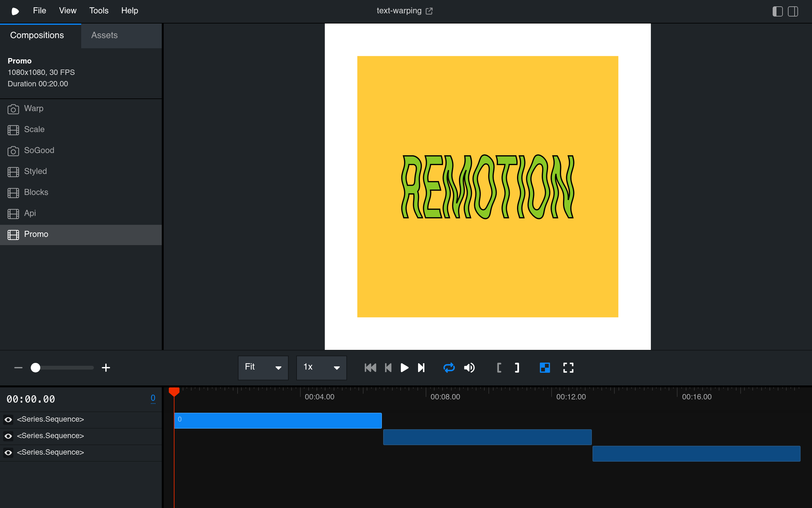Image resolution: width=812 pixels, height=508 pixels.
Task: Select the Blocks composition
Action: point(81,192)
